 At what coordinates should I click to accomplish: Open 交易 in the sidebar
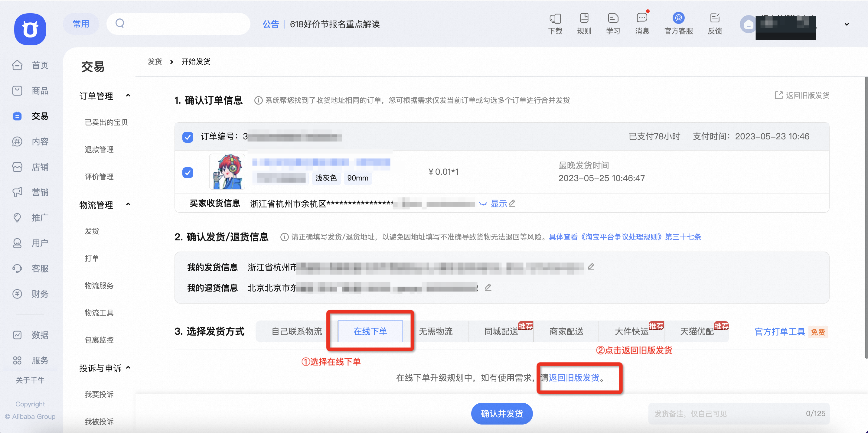point(31,116)
